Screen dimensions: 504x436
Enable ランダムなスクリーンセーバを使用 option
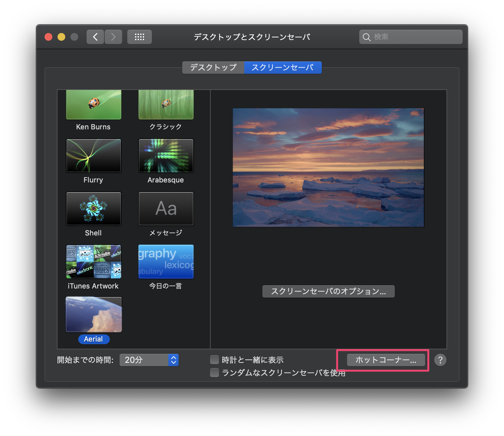coord(214,373)
